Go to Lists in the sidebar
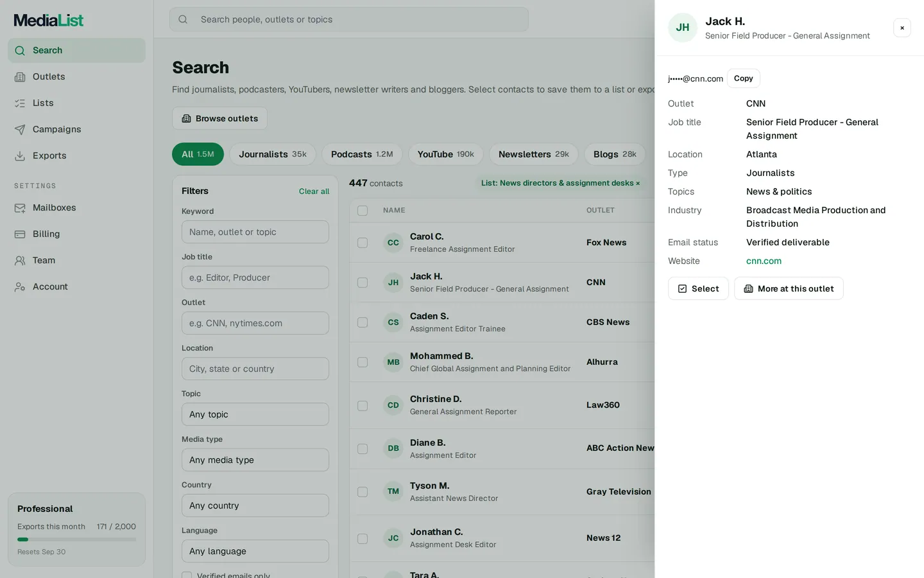Viewport: 924px width, 578px height. [76, 103]
